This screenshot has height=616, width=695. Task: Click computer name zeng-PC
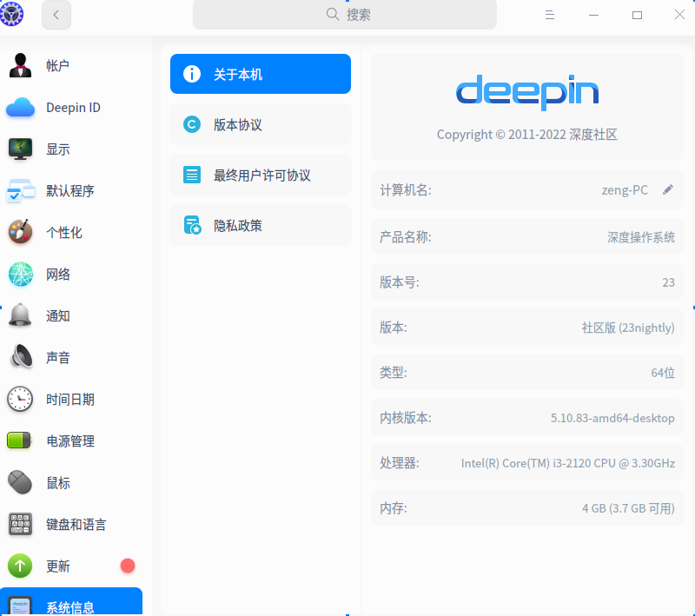625,190
